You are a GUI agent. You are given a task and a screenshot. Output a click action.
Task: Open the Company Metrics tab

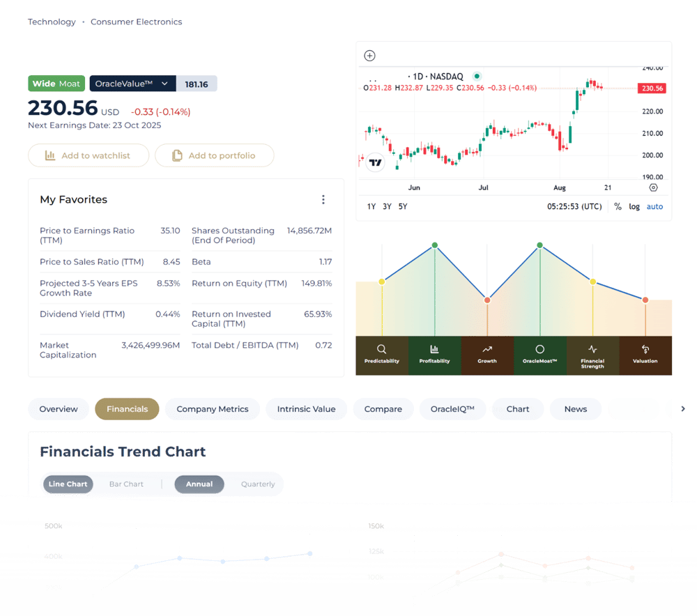[x=213, y=409]
